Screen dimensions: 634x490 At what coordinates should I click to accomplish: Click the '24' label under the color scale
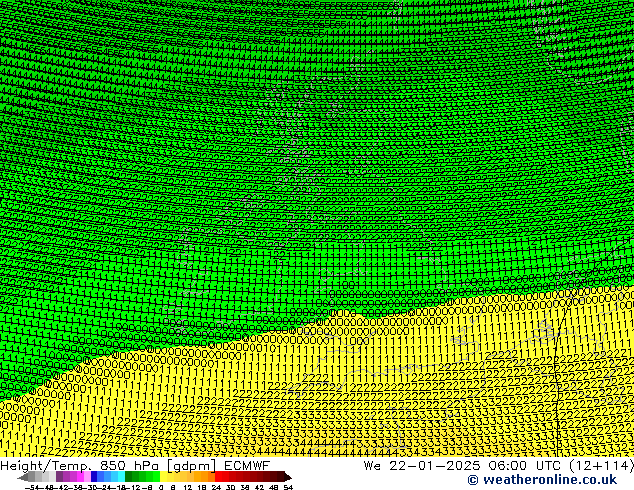tap(216, 487)
